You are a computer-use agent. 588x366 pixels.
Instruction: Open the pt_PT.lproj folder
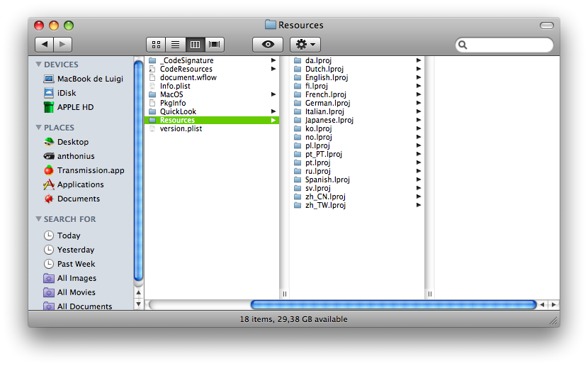pos(357,155)
